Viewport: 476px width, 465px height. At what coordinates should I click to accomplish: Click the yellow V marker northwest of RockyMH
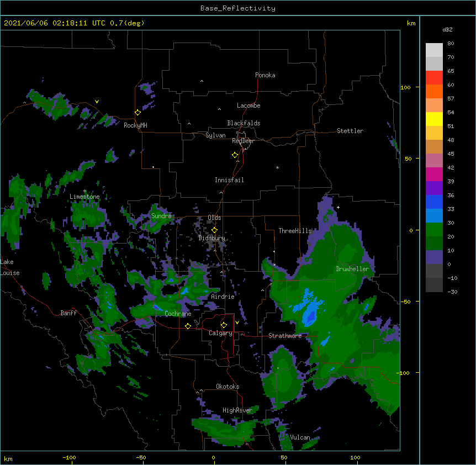tap(97, 102)
